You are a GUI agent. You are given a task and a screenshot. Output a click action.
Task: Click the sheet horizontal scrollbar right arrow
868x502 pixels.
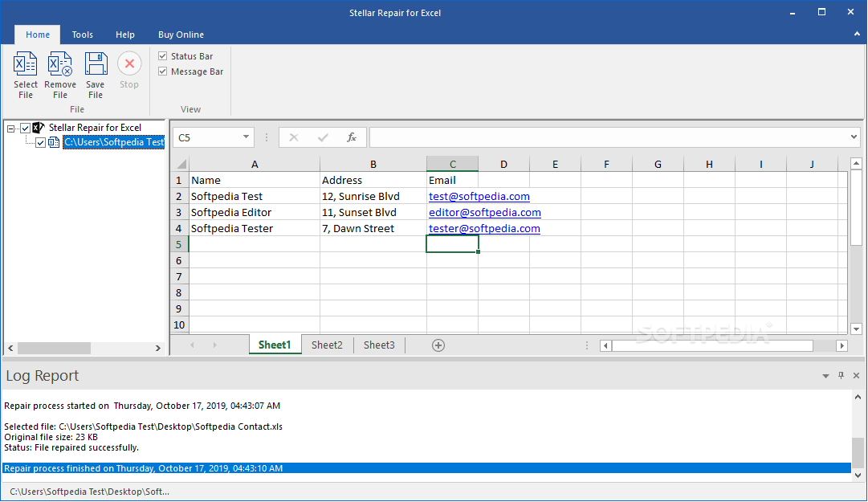click(842, 346)
